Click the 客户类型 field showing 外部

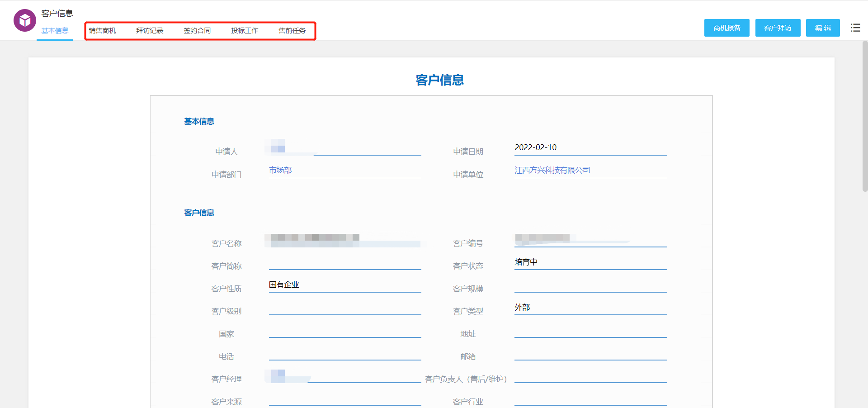590,308
